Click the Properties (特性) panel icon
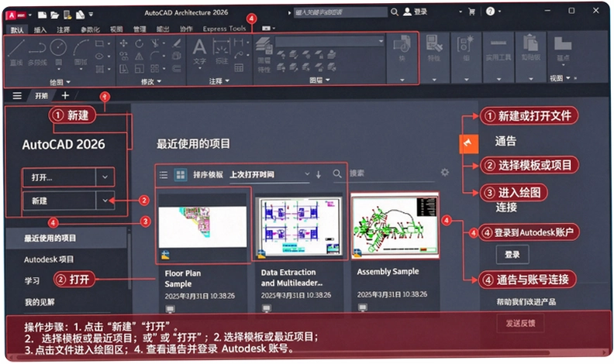Screen dimensions: 614x364 click(x=434, y=49)
